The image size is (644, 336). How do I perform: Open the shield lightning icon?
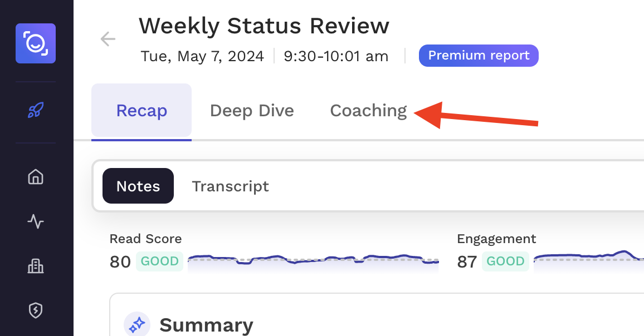click(x=36, y=310)
